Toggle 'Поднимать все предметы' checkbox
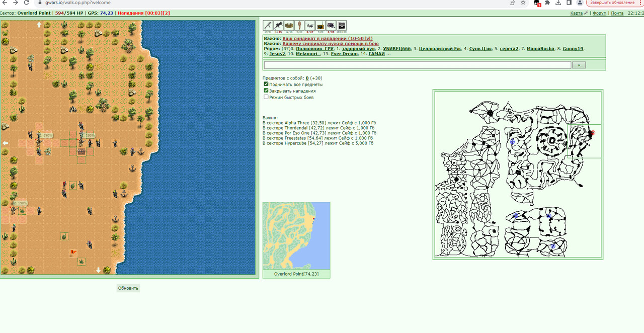The width and height of the screenshot is (644, 333). tap(266, 84)
